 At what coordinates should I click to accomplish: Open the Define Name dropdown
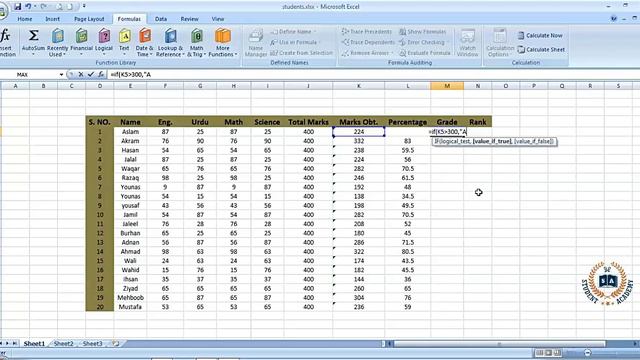click(x=293, y=32)
